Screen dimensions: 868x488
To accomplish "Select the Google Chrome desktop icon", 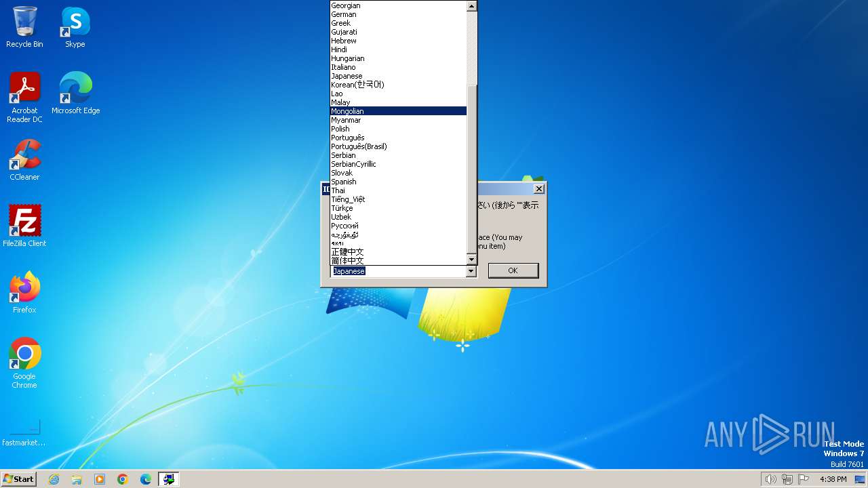I will [x=24, y=363].
